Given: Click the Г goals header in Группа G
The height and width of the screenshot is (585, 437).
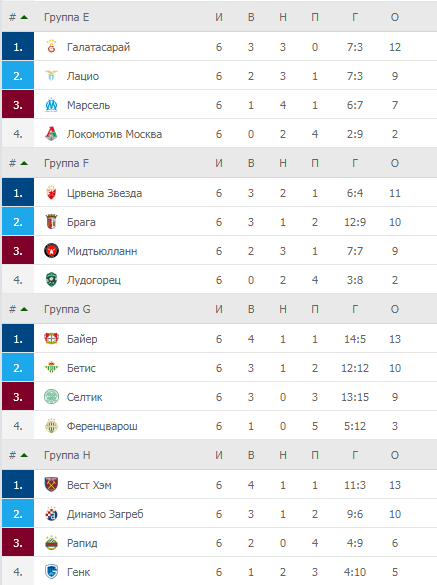Looking at the screenshot, I should point(355,309).
